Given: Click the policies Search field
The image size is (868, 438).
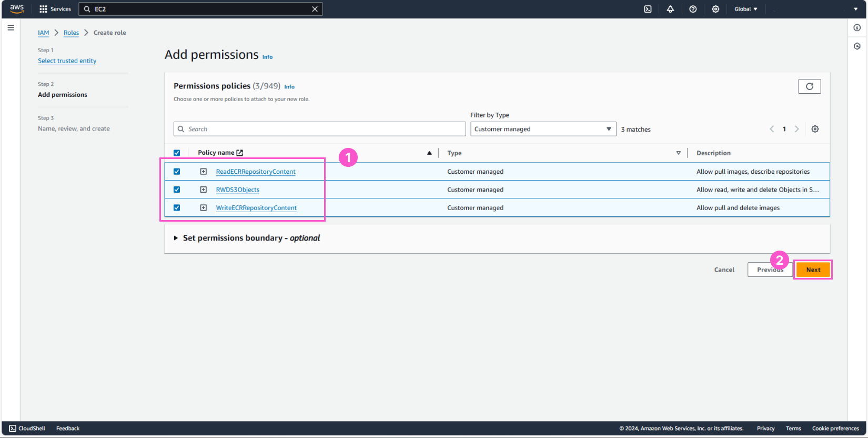Looking at the screenshot, I should (x=319, y=129).
